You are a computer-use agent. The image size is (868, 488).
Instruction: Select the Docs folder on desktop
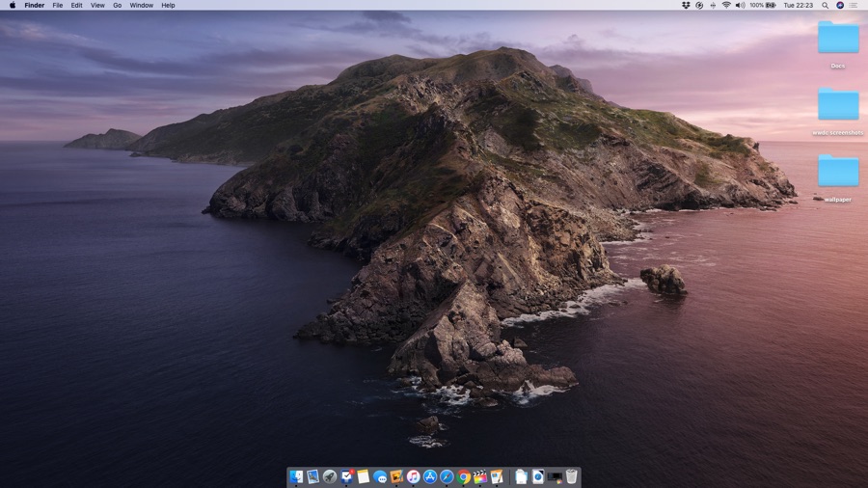pos(838,38)
